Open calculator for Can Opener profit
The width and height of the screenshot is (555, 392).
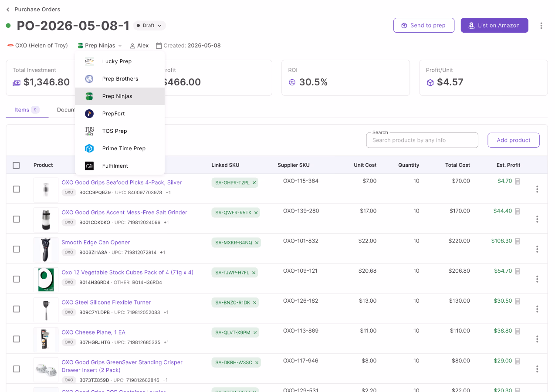tap(518, 241)
